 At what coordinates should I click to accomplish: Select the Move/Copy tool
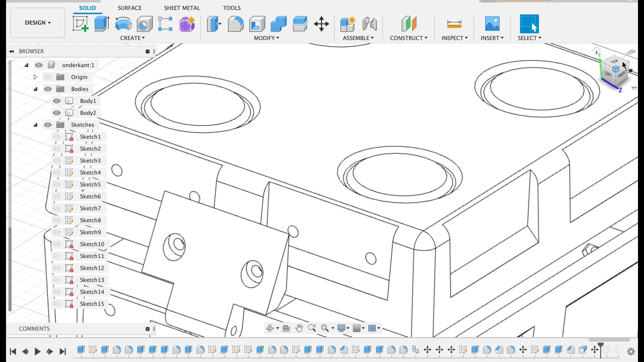321,24
